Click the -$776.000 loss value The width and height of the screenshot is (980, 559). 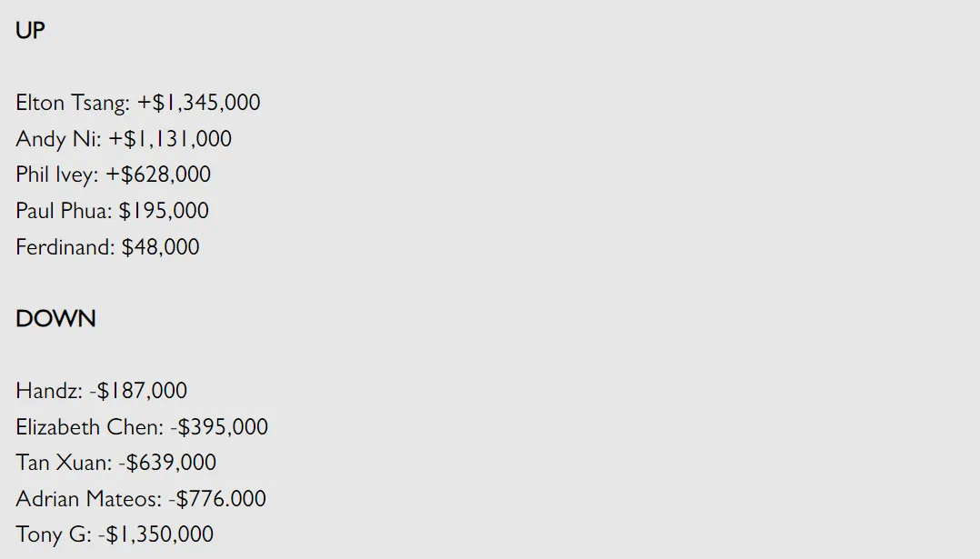coord(217,499)
